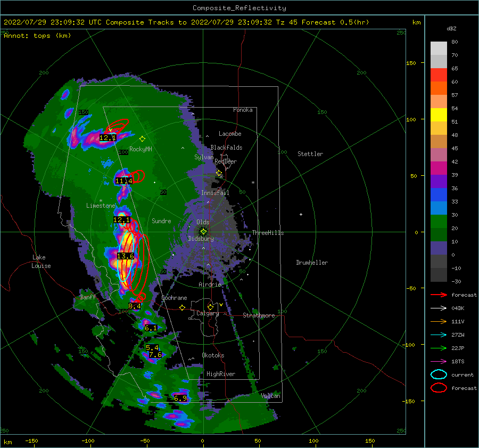Click the light gray 80-70 dBZ swatch

pyautogui.click(x=439, y=48)
